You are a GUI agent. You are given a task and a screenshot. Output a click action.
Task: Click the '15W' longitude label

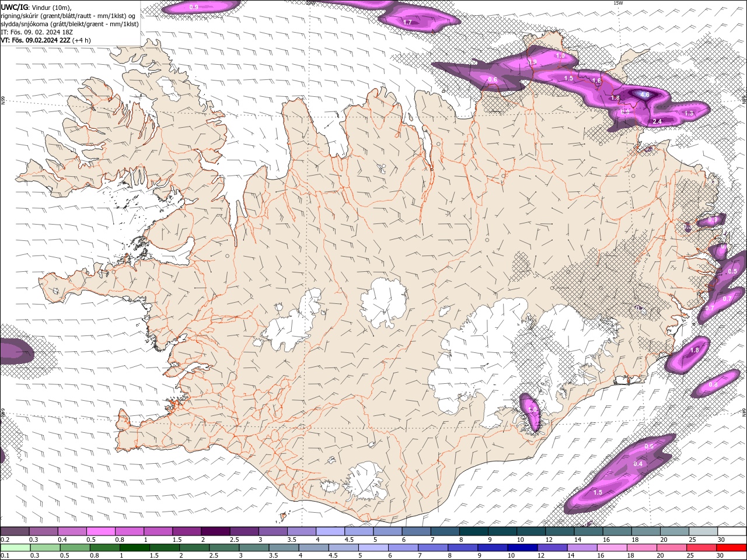coord(618,3)
